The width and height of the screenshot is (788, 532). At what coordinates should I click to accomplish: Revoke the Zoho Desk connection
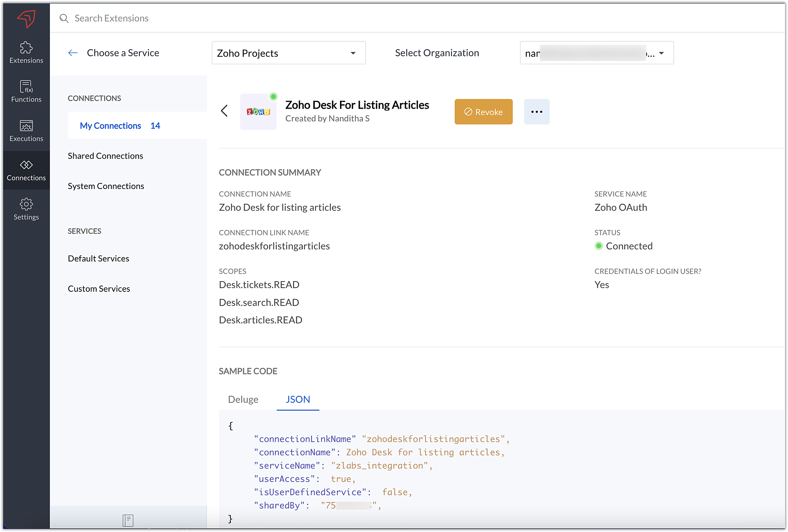click(x=483, y=112)
